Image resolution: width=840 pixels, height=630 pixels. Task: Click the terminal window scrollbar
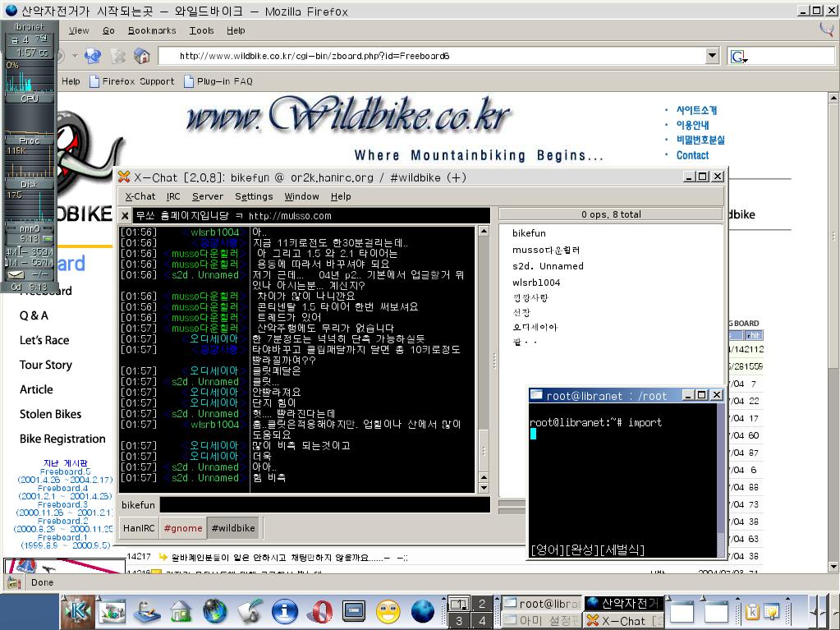(x=721, y=481)
